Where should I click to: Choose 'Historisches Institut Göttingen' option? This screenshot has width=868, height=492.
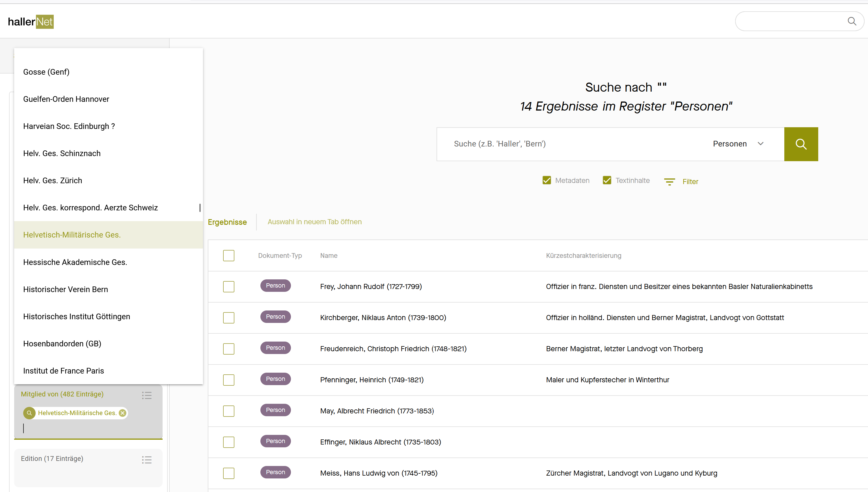[x=109, y=316]
